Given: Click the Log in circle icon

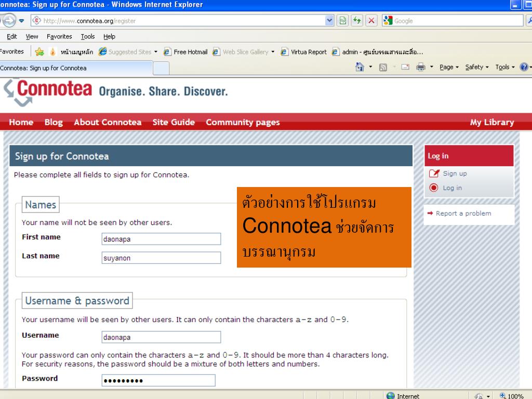Looking at the screenshot, I should coord(434,188).
